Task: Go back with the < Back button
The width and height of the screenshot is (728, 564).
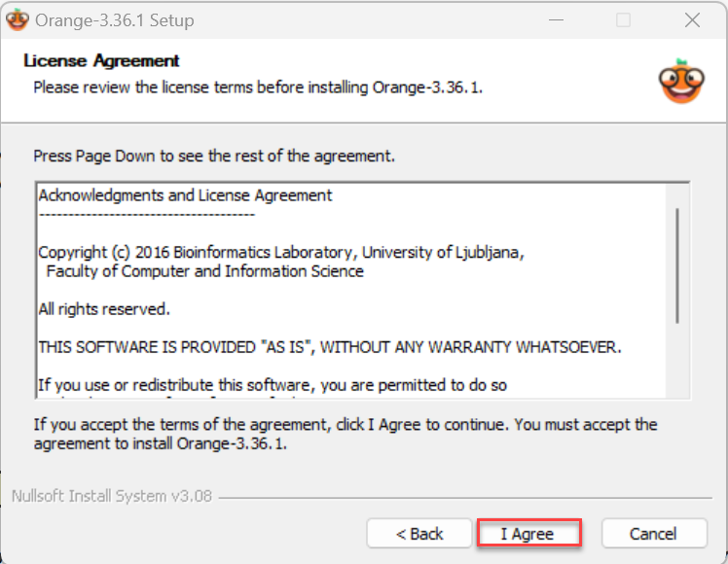Action: (419, 534)
